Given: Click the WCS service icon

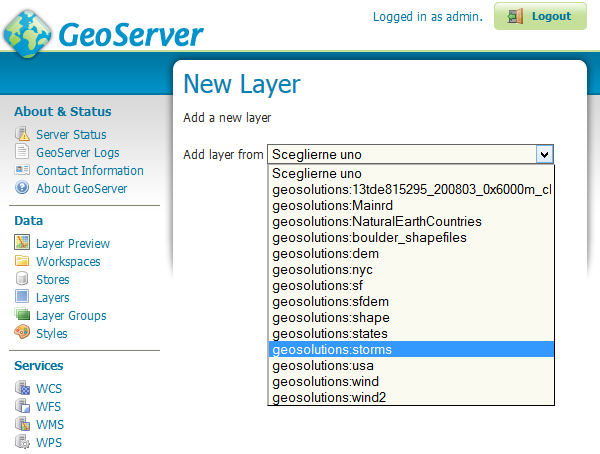Looking at the screenshot, I should pos(22,387).
